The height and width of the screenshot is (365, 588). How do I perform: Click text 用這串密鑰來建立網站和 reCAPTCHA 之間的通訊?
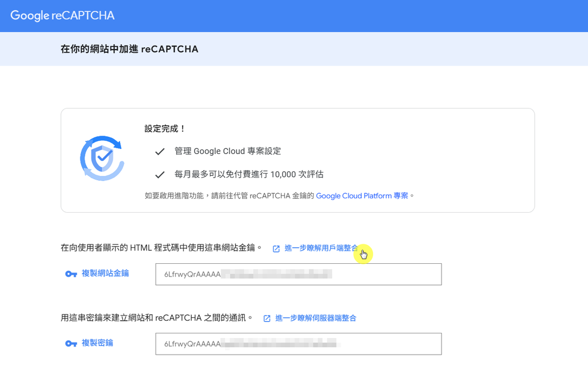point(156,318)
